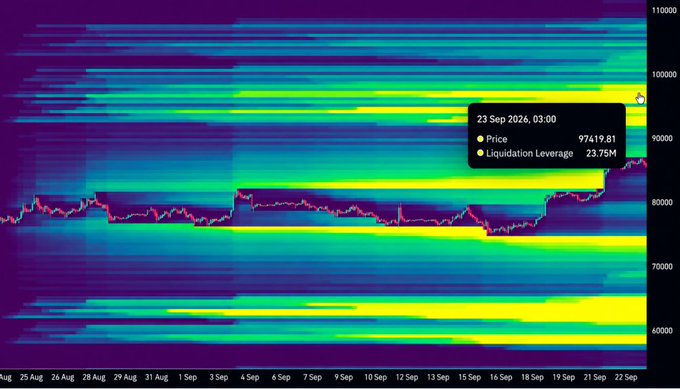680x389 pixels.
Task: Click the tooltip date 23 Sep 2026, 03:00
Action: 517,119
